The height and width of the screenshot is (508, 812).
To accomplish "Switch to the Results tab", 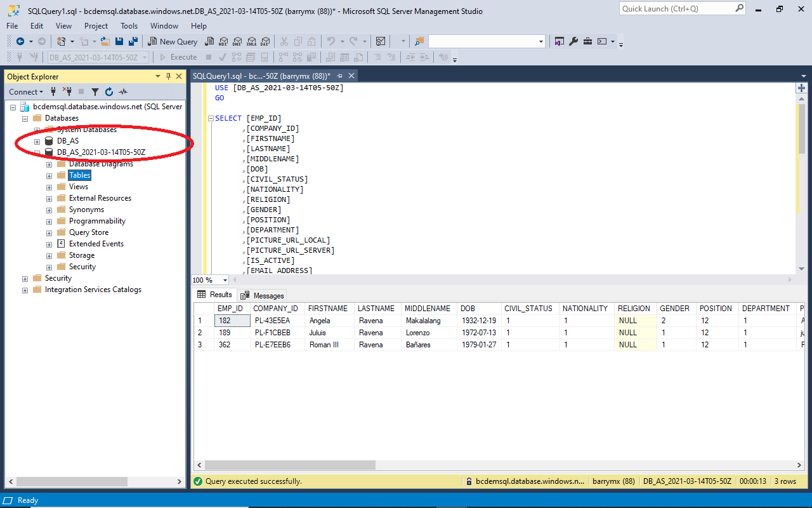I will point(214,295).
